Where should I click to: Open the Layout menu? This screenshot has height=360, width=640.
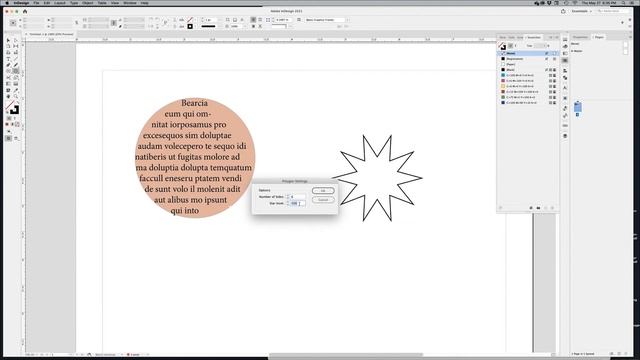(60, 3)
